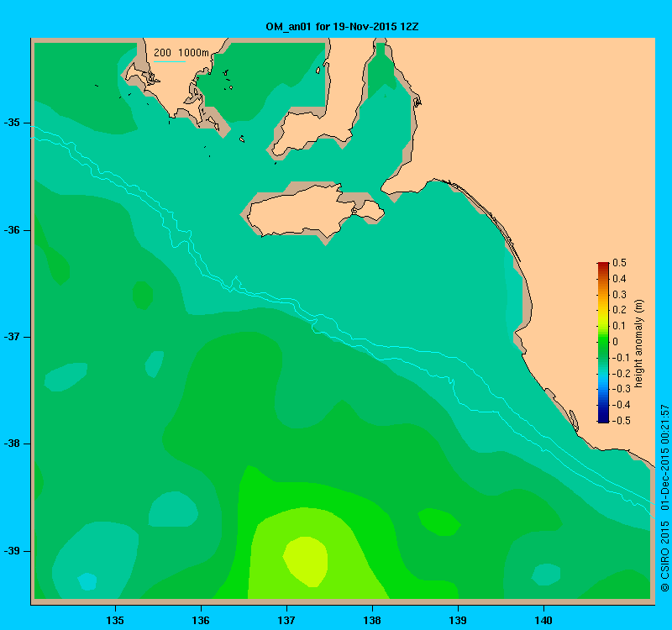Click the CSIRO 2015 copyright timestamp text

[x=664, y=498]
